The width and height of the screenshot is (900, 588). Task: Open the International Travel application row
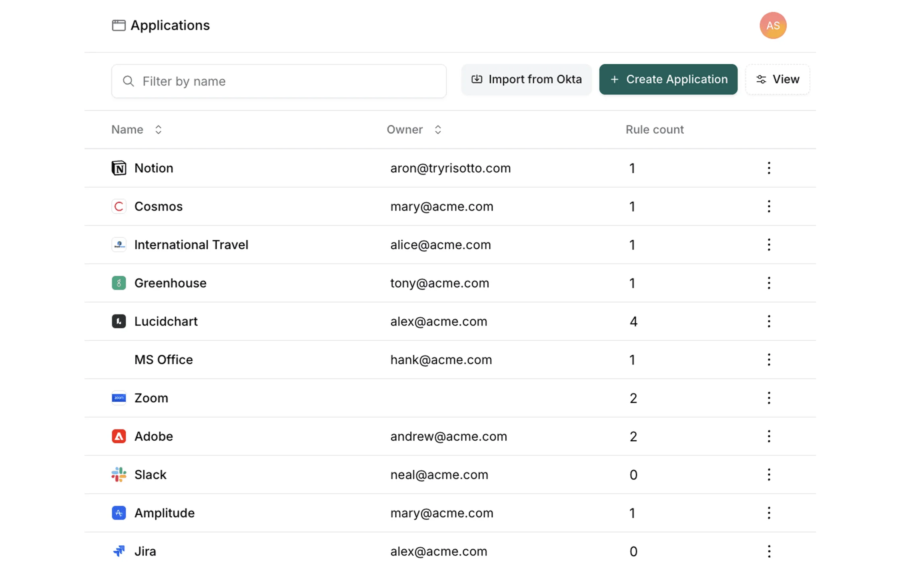(191, 245)
